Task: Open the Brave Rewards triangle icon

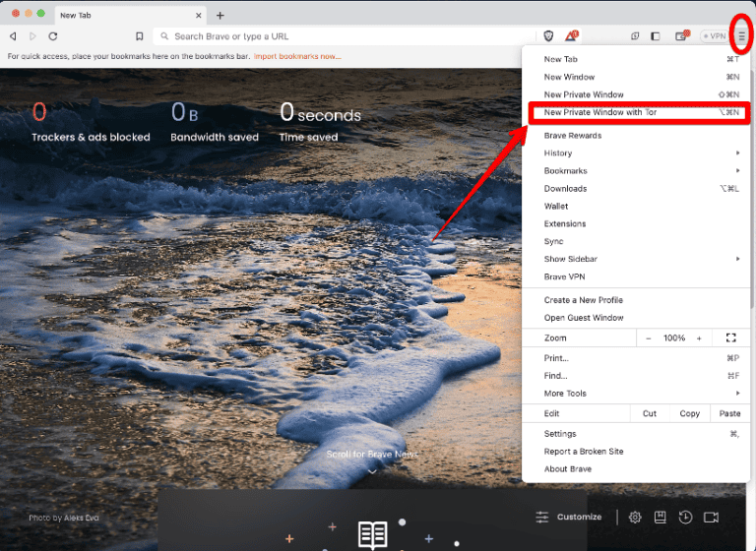Action: 571,36
